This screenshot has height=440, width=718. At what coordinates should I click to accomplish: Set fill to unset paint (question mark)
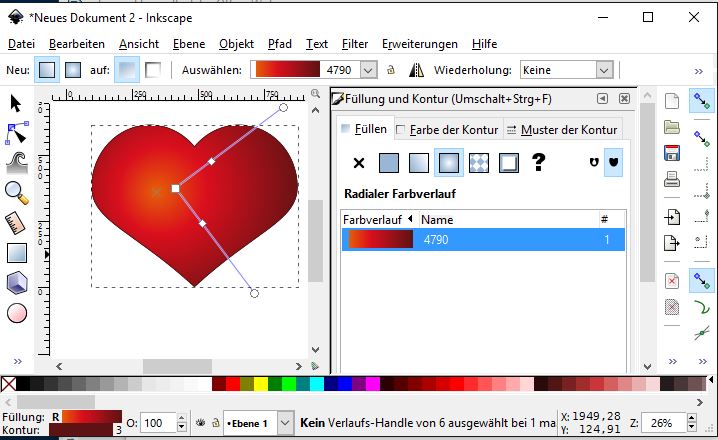click(538, 162)
